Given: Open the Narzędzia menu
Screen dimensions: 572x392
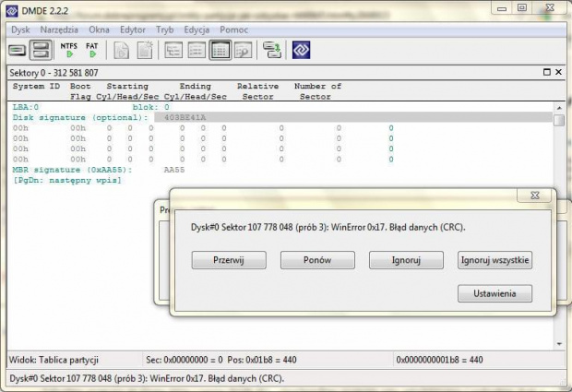Looking at the screenshot, I should click(x=58, y=30).
